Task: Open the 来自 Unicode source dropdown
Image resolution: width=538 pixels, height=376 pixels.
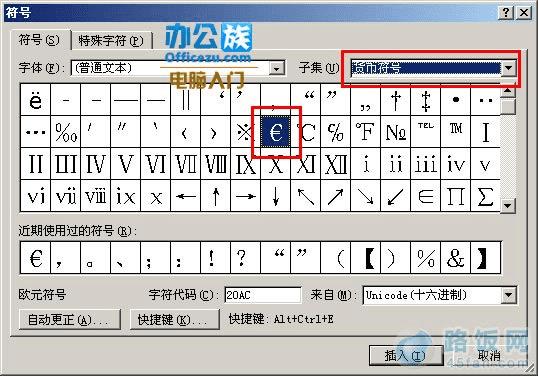Action: coord(509,295)
